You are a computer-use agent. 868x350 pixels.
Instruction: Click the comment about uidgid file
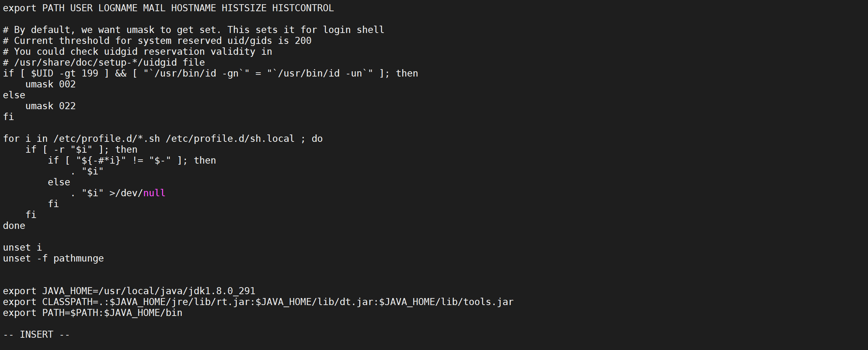[104, 62]
